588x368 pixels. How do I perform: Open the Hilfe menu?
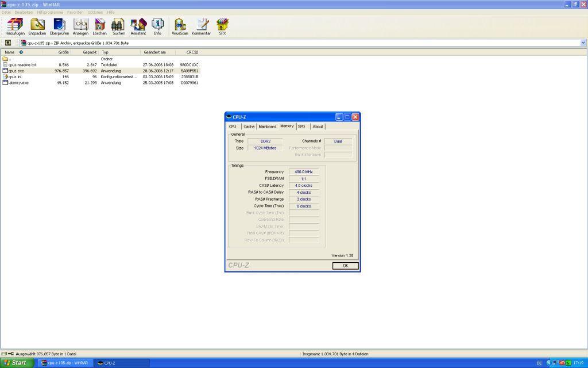pyautogui.click(x=111, y=13)
